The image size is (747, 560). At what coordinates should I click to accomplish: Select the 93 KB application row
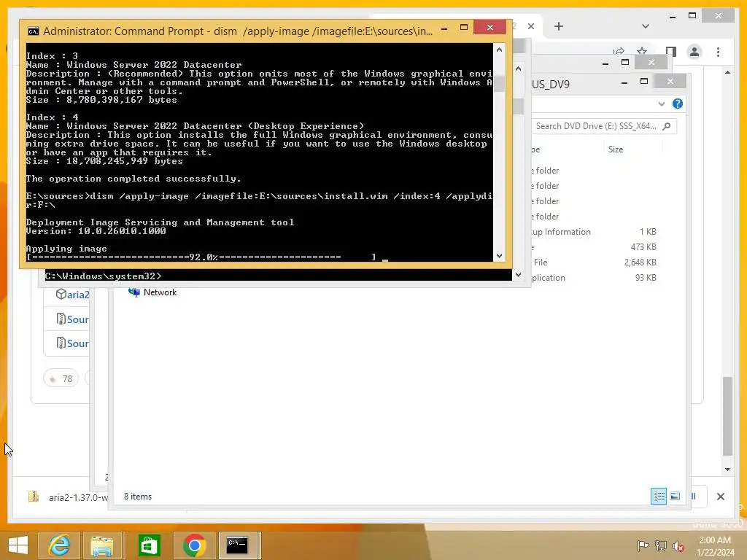pos(594,278)
